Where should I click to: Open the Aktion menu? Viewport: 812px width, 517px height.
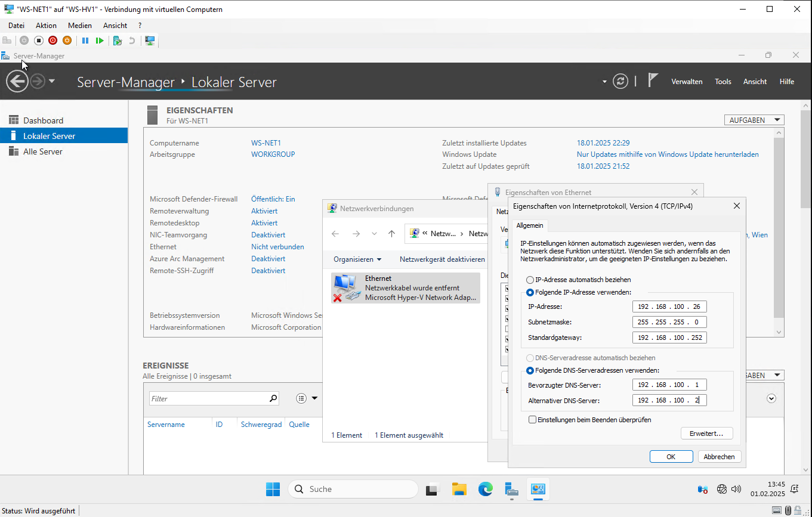tap(46, 26)
